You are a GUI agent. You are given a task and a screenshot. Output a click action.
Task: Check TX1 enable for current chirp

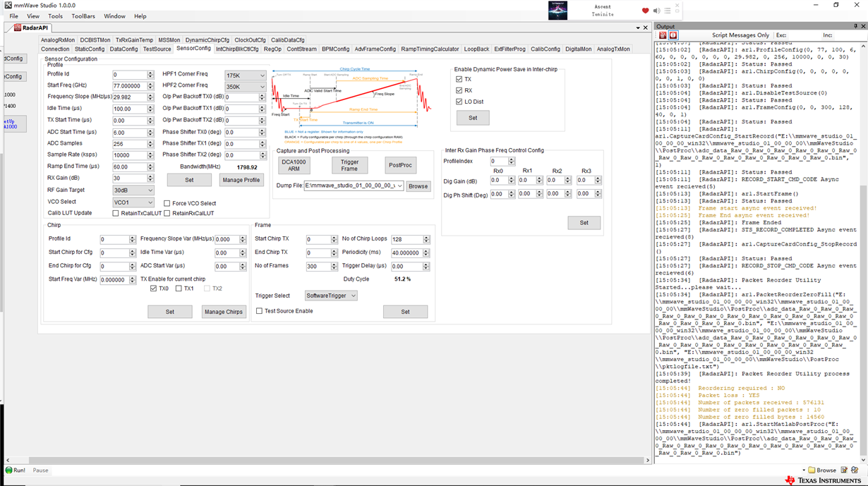tap(179, 288)
